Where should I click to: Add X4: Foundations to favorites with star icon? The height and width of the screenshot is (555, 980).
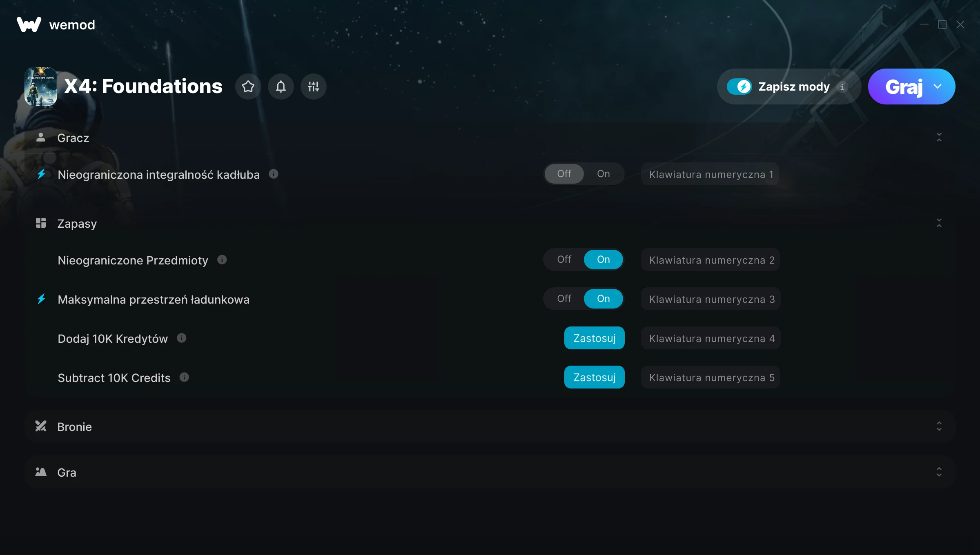click(248, 87)
